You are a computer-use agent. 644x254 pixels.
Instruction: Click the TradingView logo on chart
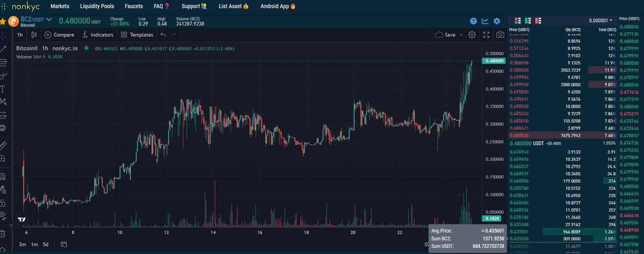(x=22, y=219)
